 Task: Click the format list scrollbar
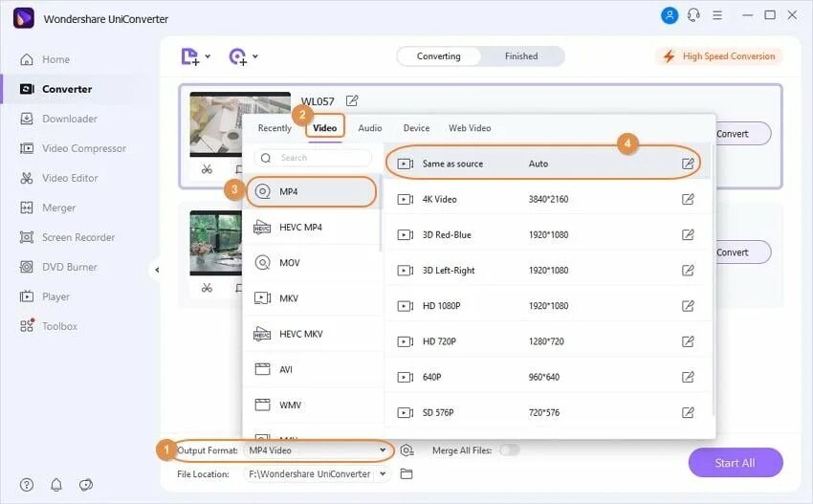click(x=381, y=213)
